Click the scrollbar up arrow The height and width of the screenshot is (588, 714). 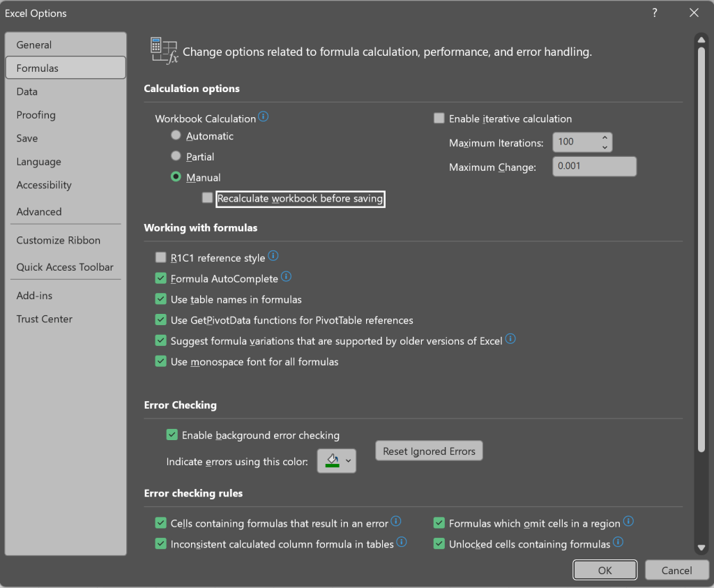click(x=701, y=40)
